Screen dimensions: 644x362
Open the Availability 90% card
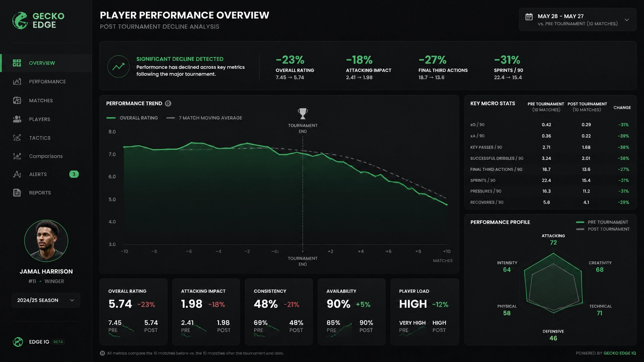[351, 312]
